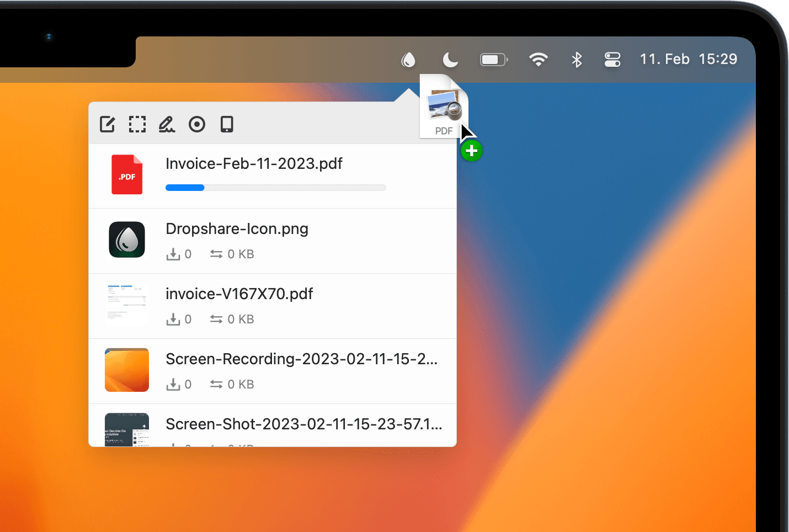Click the Dropshare-Icon.png thumbnail image
This screenshot has height=532, width=789.
127,240
